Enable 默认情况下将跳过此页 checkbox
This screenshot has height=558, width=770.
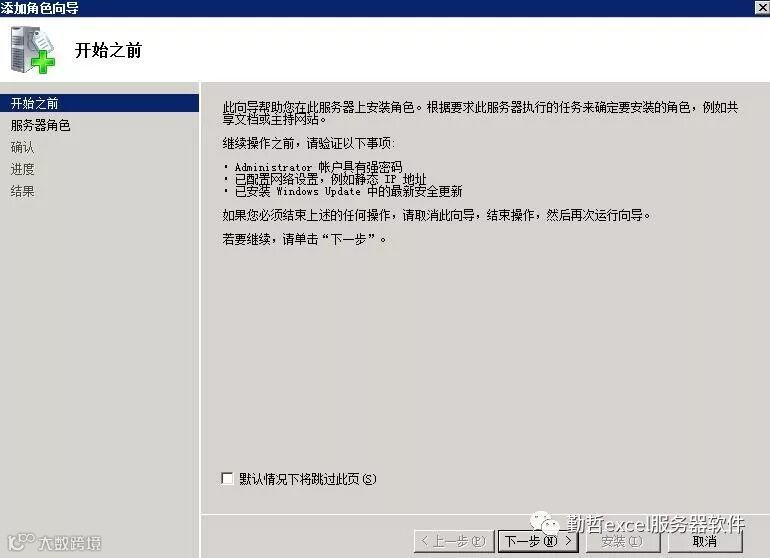point(227,478)
